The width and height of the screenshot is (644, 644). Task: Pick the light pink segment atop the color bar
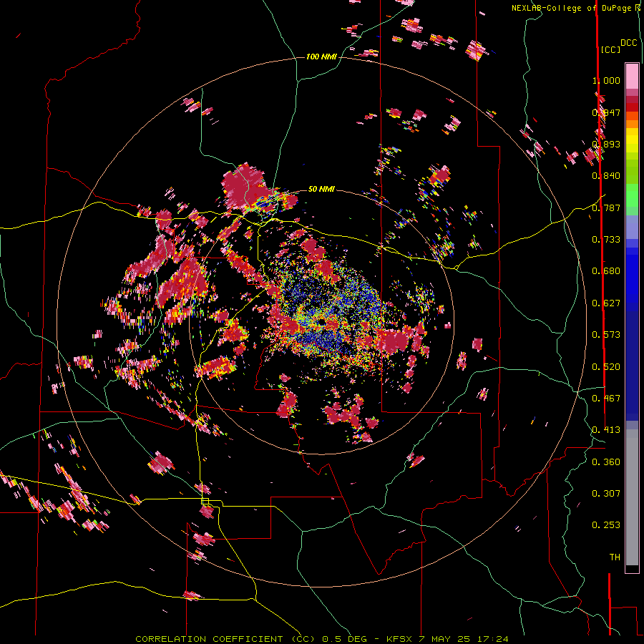pyautogui.click(x=632, y=76)
